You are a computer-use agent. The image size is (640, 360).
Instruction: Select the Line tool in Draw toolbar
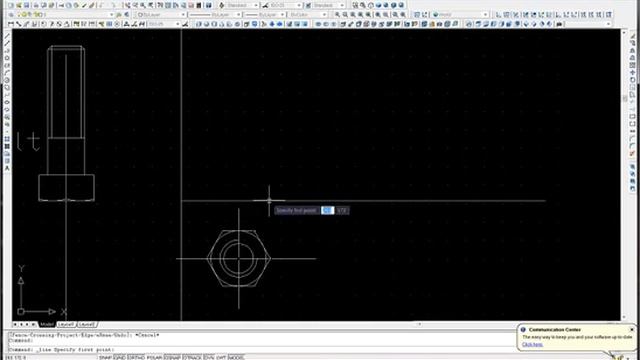click(7, 37)
